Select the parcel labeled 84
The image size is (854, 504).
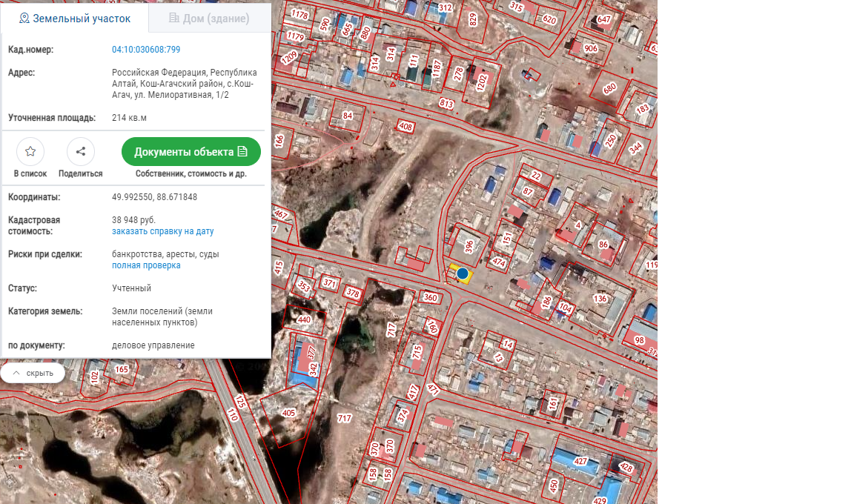pyautogui.click(x=348, y=116)
